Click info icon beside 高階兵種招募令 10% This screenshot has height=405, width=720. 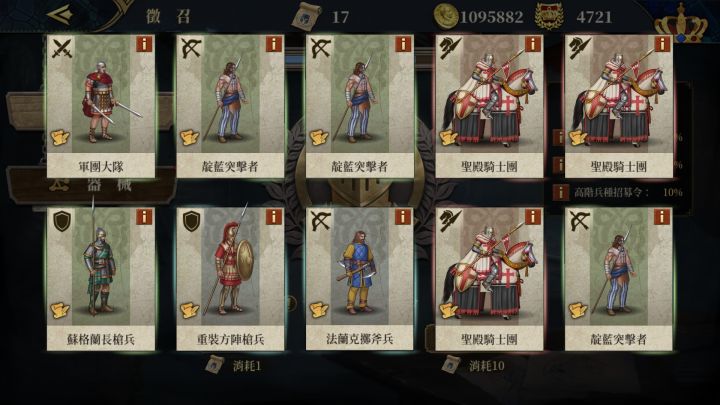[x=561, y=192]
